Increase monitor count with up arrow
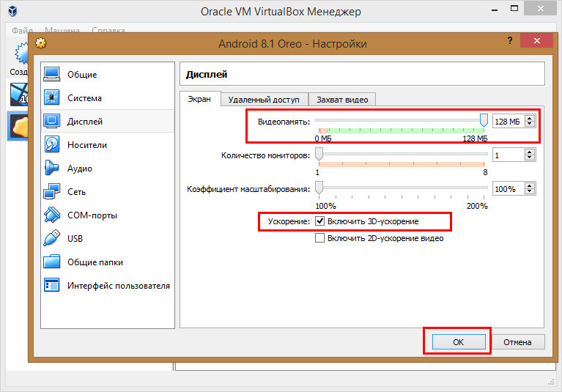 (529, 152)
